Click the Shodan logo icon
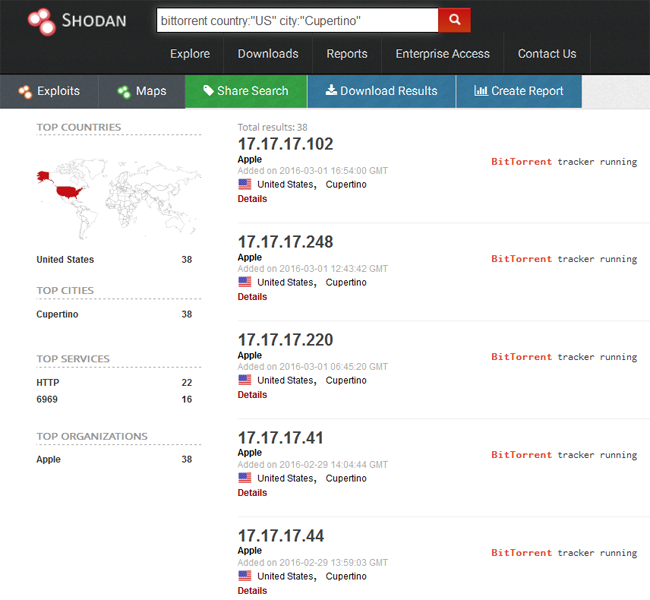Viewport: 650px width, 600px height. tap(41, 22)
